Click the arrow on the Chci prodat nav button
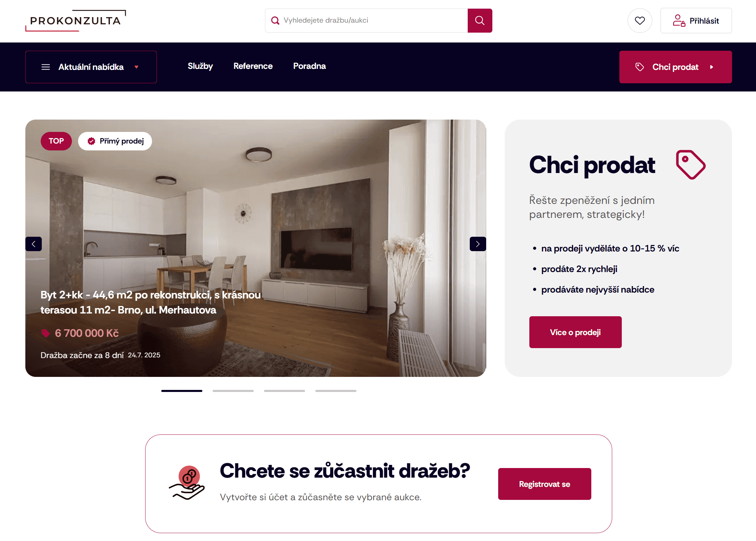Viewport: 756px width, 541px height. tap(711, 67)
